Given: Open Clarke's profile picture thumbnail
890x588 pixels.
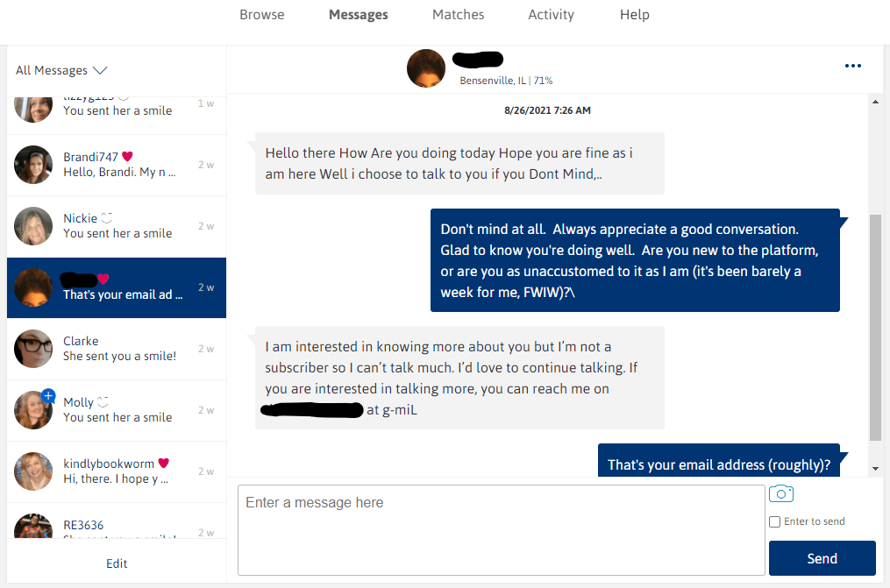Looking at the screenshot, I should [33, 349].
